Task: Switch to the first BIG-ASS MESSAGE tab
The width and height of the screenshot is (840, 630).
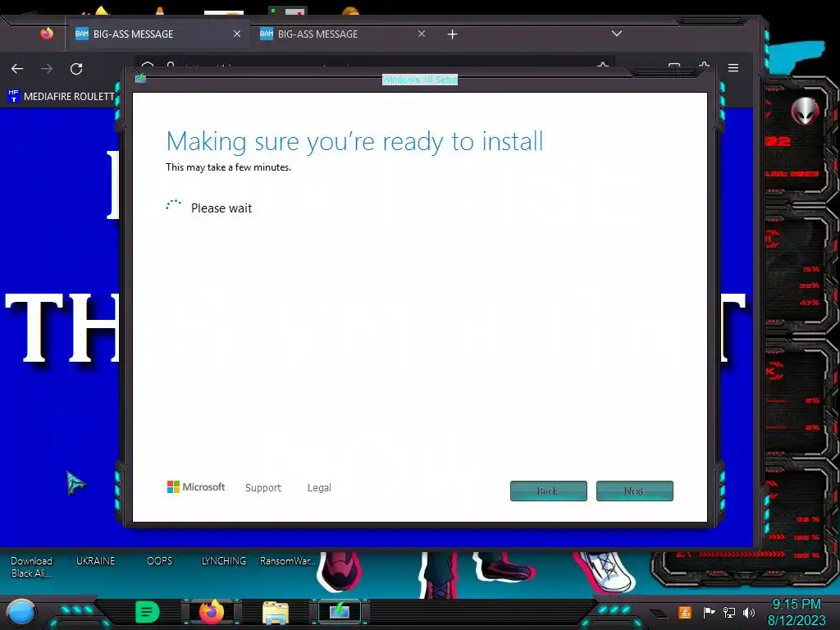Action: point(157,34)
